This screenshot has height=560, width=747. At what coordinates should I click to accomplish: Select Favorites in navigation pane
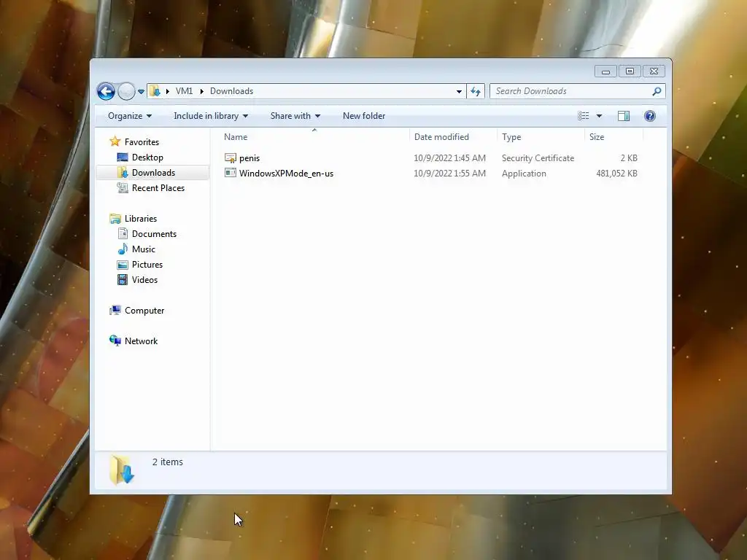pyautogui.click(x=142, y=142)
